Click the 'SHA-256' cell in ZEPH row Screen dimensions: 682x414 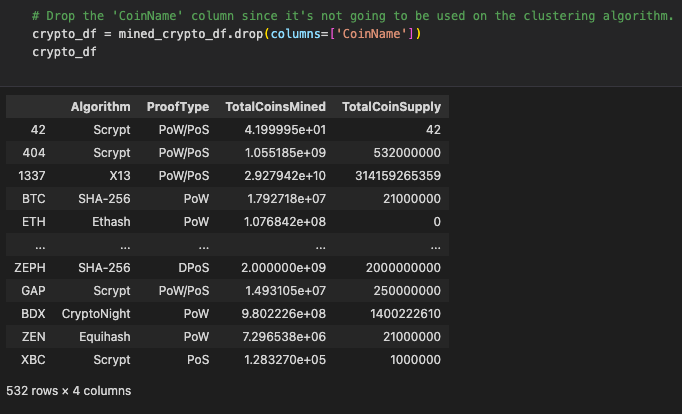point(104,267)
